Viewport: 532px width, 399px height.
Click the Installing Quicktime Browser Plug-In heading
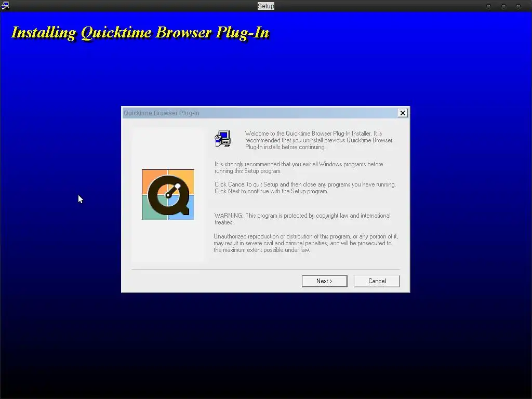(140, 33)
